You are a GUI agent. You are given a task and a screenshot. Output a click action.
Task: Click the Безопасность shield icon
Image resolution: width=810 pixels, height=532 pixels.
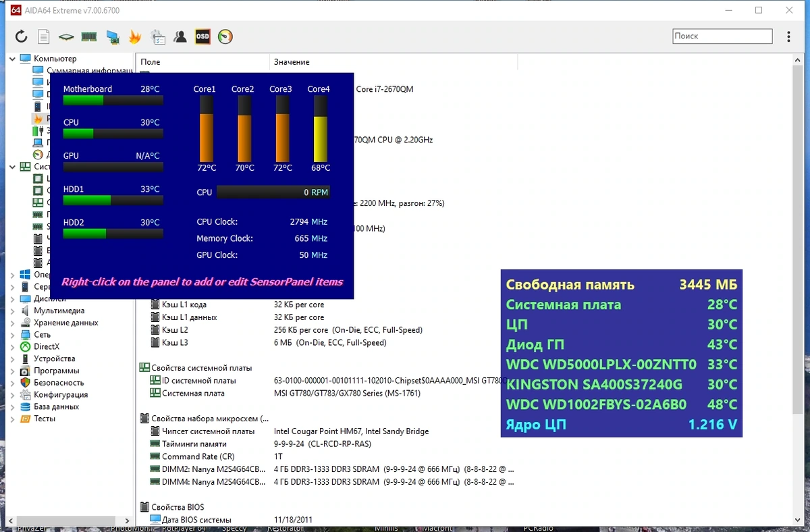click(25, 383)
